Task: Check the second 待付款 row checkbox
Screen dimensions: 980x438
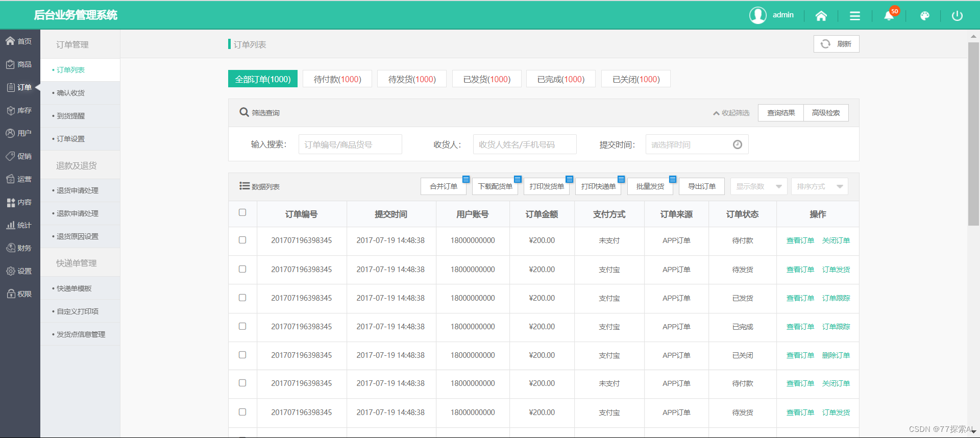Action: point(242,383)
